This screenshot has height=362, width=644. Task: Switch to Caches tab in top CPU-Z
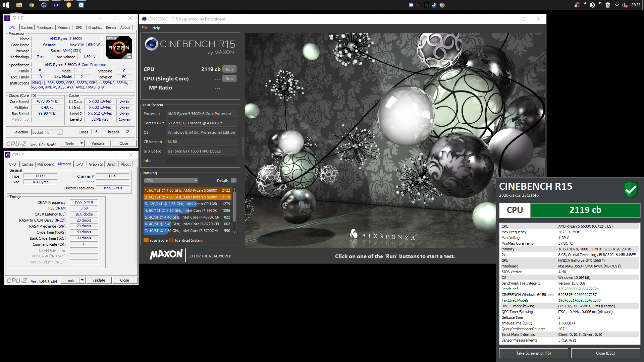pos(27,27)
